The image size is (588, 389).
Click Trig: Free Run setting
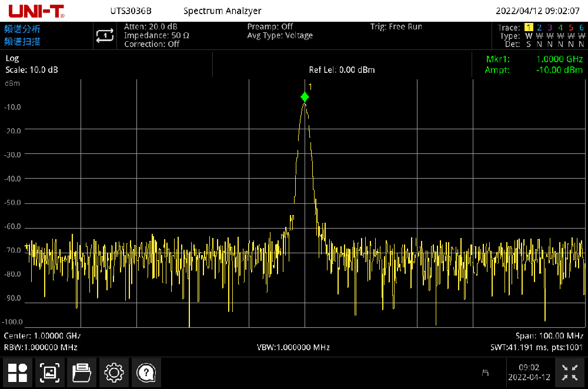[x=396, y=26]
